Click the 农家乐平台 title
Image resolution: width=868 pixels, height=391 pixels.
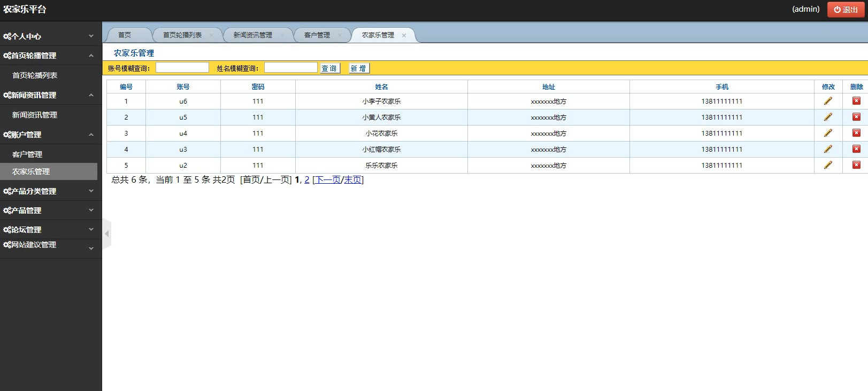25,10
